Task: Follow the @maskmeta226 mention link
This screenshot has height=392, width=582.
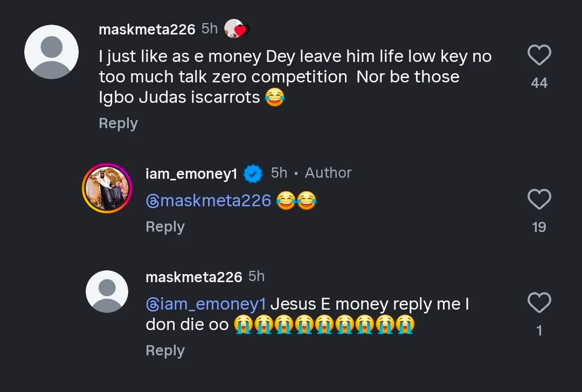Action: pos(208,201)
